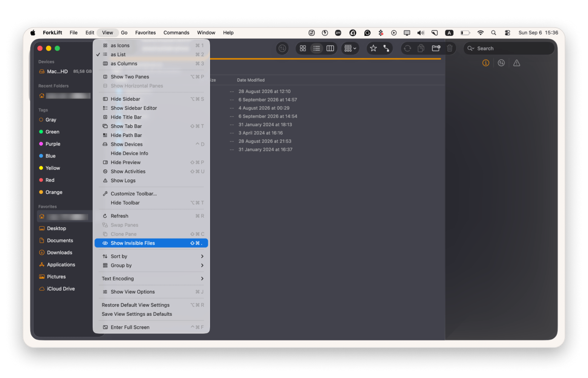This screenshot has height=378, width=588.
Task: Open the group-by grid dropdown in toolbar
Action: click(350, 48)
